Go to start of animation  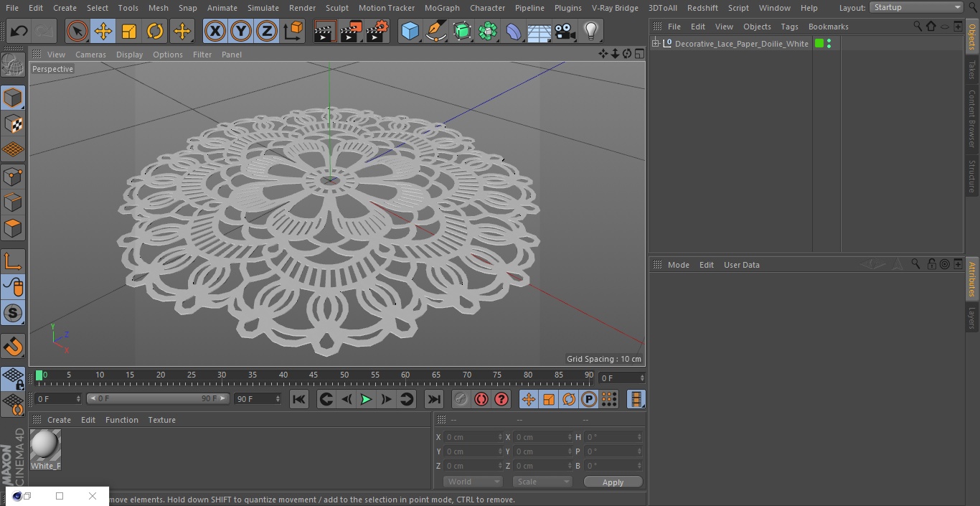point(299,399)
